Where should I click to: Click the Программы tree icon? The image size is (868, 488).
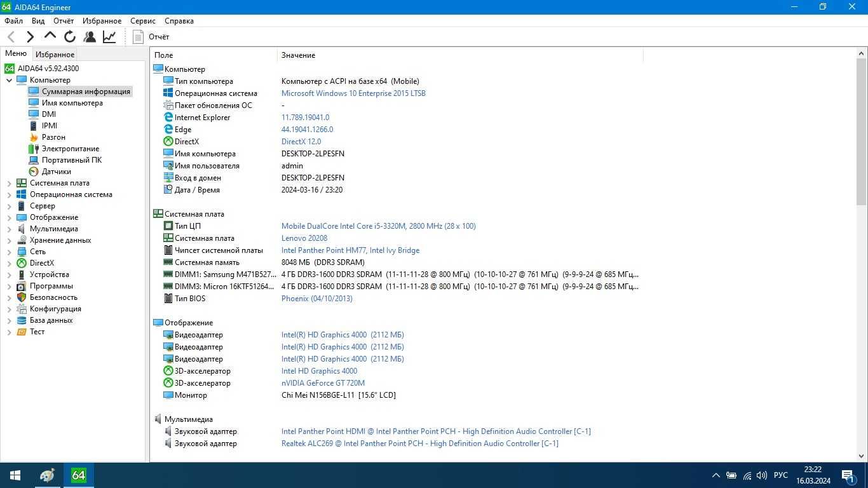(x=22, y=286)
